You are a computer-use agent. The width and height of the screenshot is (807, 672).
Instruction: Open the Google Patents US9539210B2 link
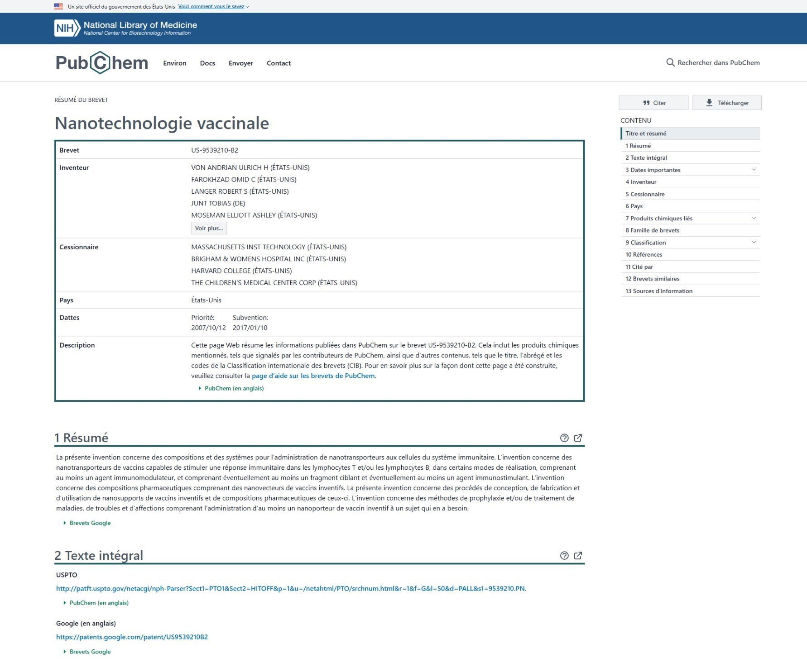[x=132, y=637]
